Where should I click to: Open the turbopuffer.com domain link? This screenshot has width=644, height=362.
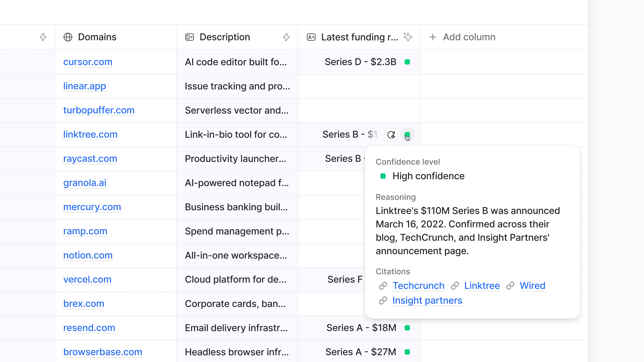(x=99, y=110)
